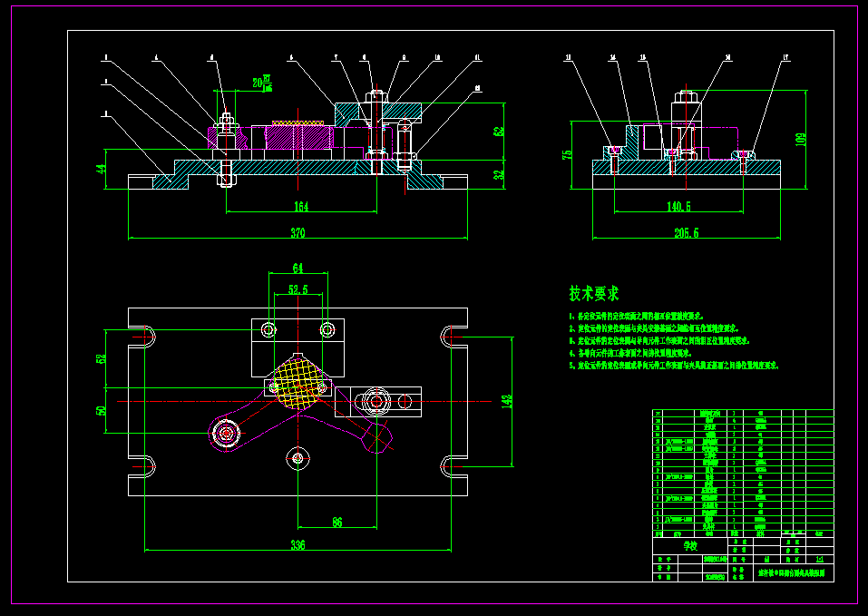Select the 164 dimension text
The height and width of the screenshot is (616, 868).
[300, 207]
